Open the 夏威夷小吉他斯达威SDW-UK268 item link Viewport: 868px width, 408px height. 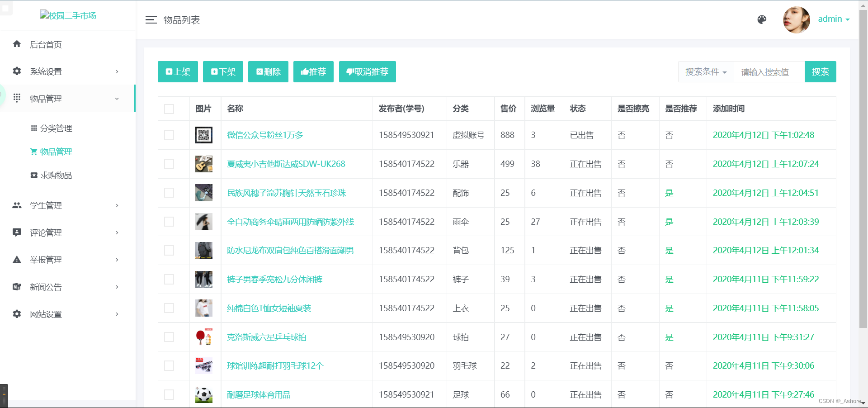click(286, 164)
